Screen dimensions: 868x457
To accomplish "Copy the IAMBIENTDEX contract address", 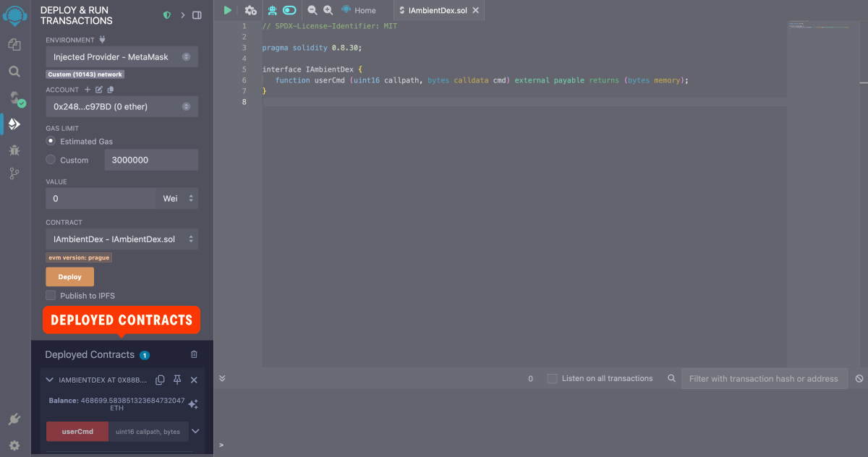I will tap(160, 380).
